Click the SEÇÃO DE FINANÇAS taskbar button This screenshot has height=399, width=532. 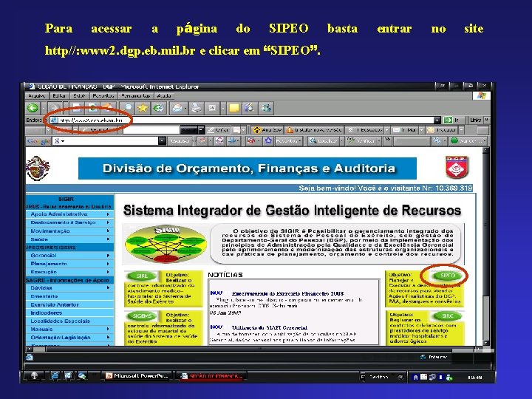pos(212,376)
